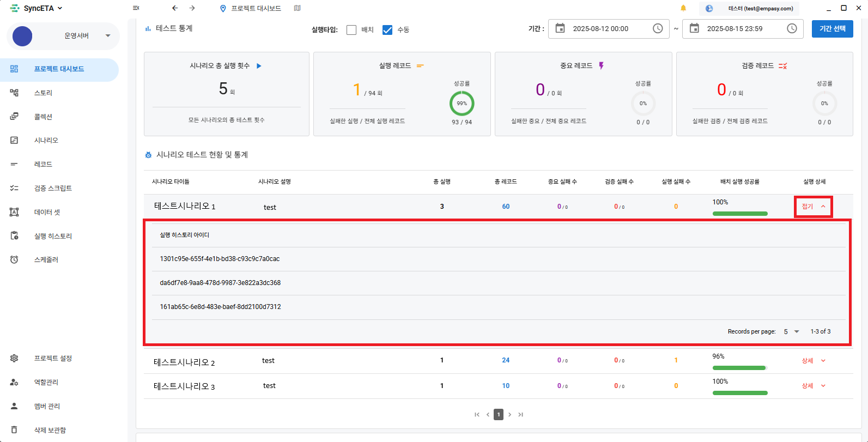Open the map icon beside the breadcrumb
868x442 pixels.
point(297,8)
